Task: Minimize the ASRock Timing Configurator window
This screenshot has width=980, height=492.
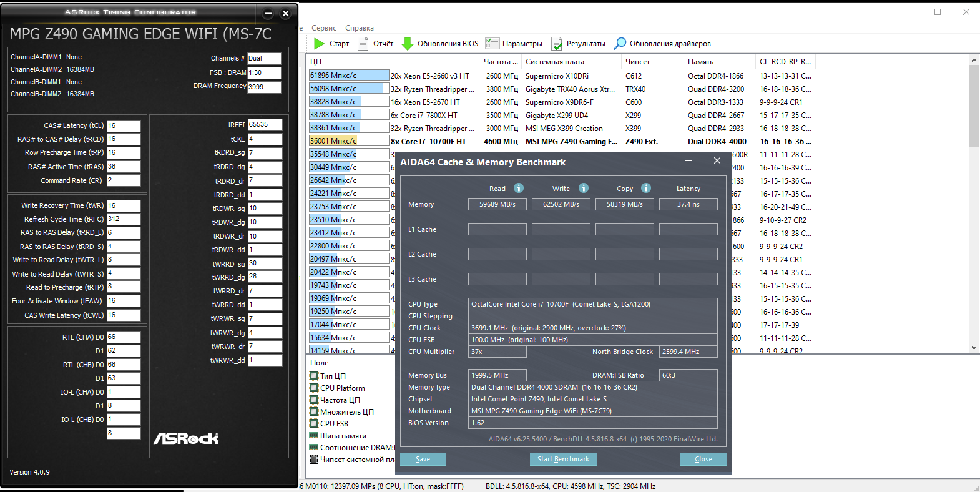Action: tap(268, 13)
